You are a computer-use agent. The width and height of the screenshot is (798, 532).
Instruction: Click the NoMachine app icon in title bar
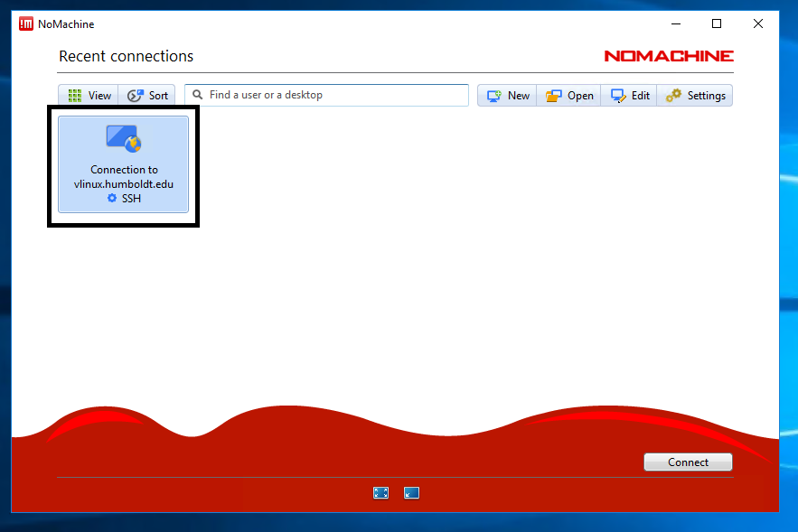(26, 23)
